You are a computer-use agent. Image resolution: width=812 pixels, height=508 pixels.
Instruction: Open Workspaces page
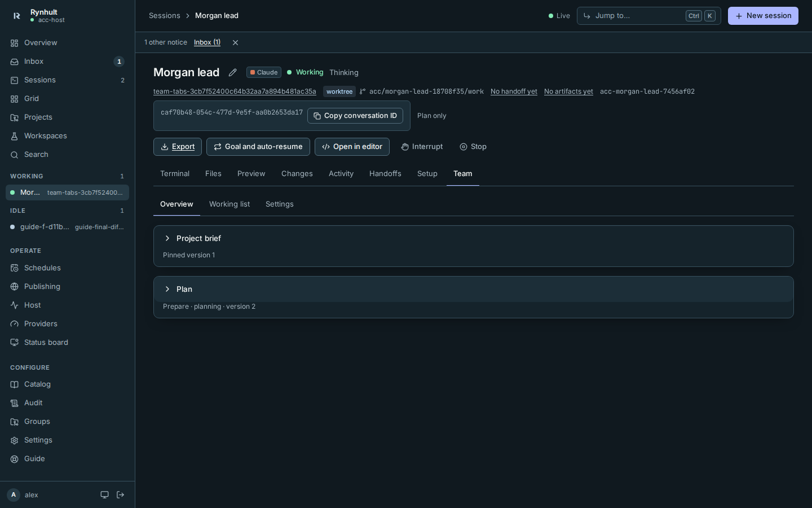click(67, 136)
